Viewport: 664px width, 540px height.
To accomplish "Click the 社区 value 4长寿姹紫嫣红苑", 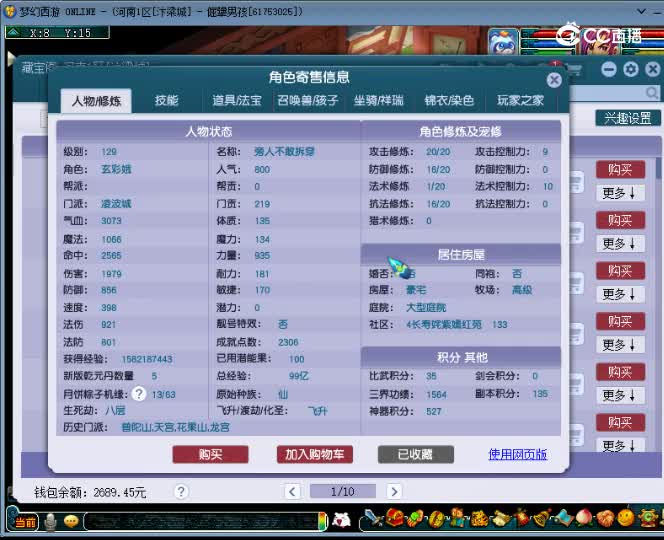I will pos(444,324).
